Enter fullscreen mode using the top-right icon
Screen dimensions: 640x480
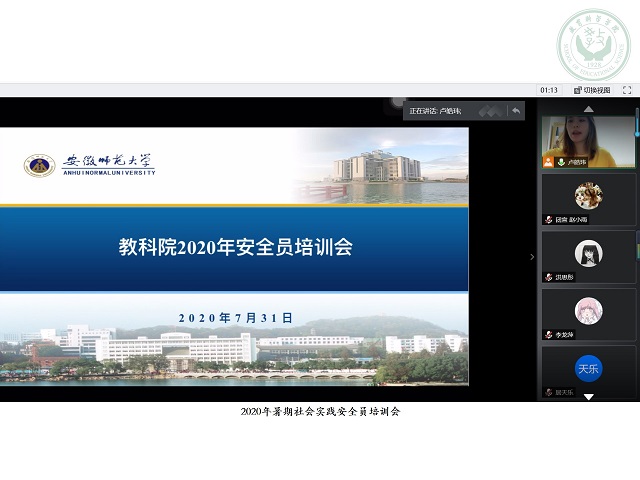[627, 90]
